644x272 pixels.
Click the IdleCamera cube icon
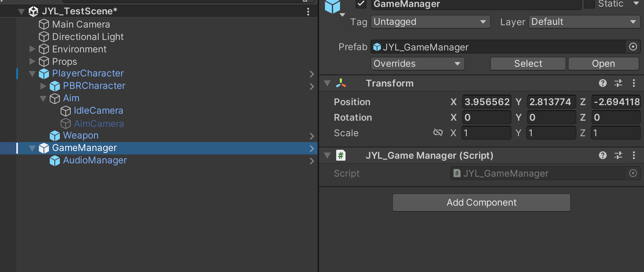coord(66,111)
